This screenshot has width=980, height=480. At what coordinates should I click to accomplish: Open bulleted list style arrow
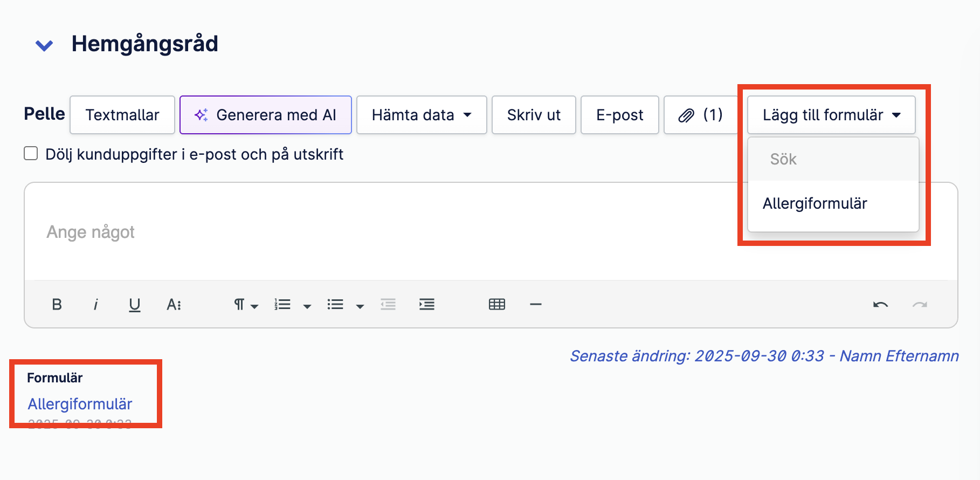coord(360,306)
